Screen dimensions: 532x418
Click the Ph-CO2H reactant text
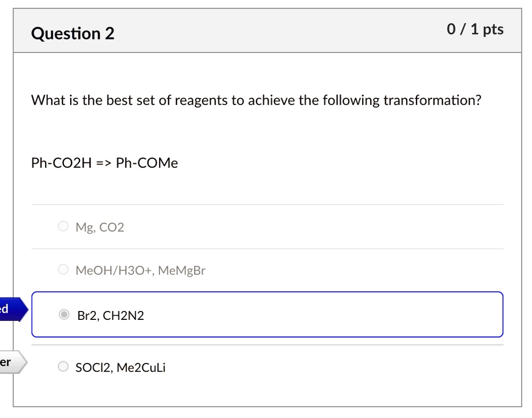click(61, 163)
